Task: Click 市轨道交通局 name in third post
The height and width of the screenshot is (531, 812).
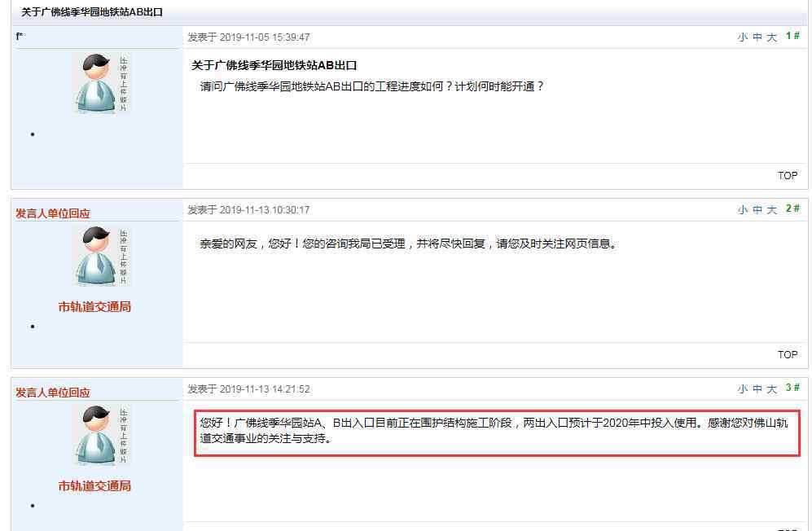Action: [94, 486]
